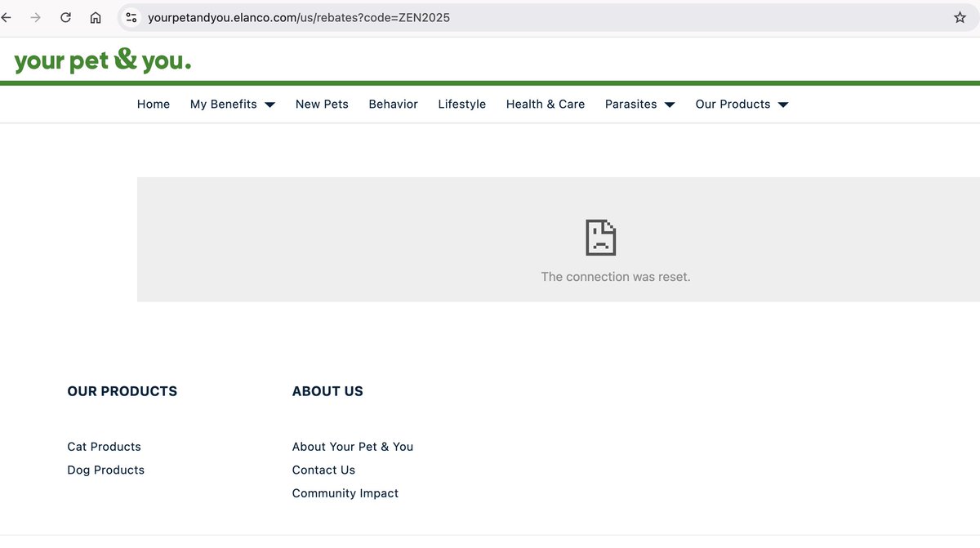Go to the New Pets section
The width and height of the screenshot is (980, 548).
click(x=322, y=104)
